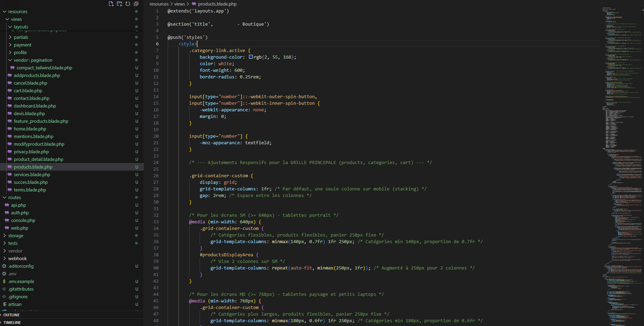The height and width of the screenshot is (326, 644).
Task: Expand the OUTLINE panel section
Action: tap(72, 315)
